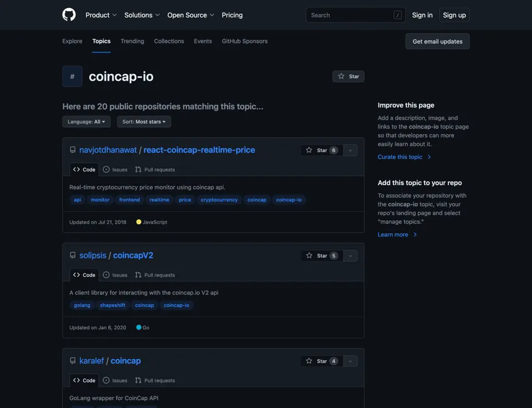This screenshot has height=408, width=532.
Task: Star the solipsis coincapV2 repository
Action: [322, 256]
